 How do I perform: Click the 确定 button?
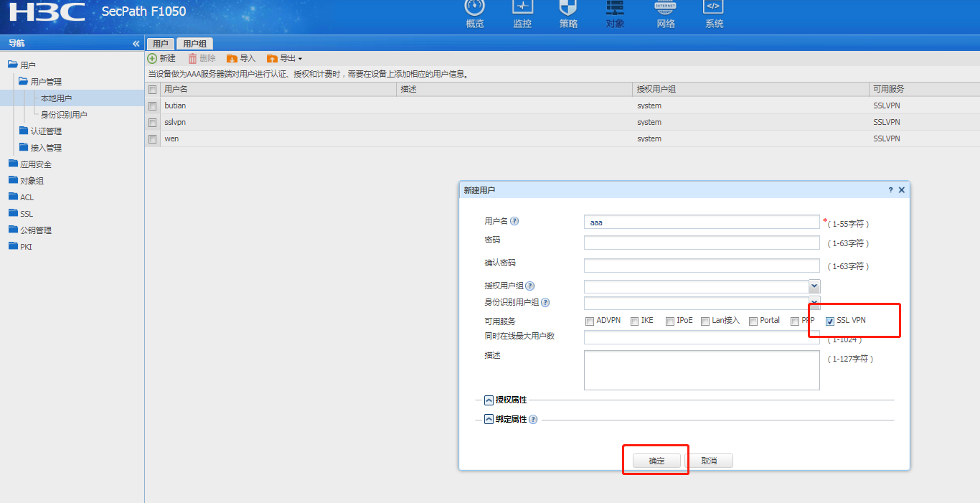coord(656,461)
